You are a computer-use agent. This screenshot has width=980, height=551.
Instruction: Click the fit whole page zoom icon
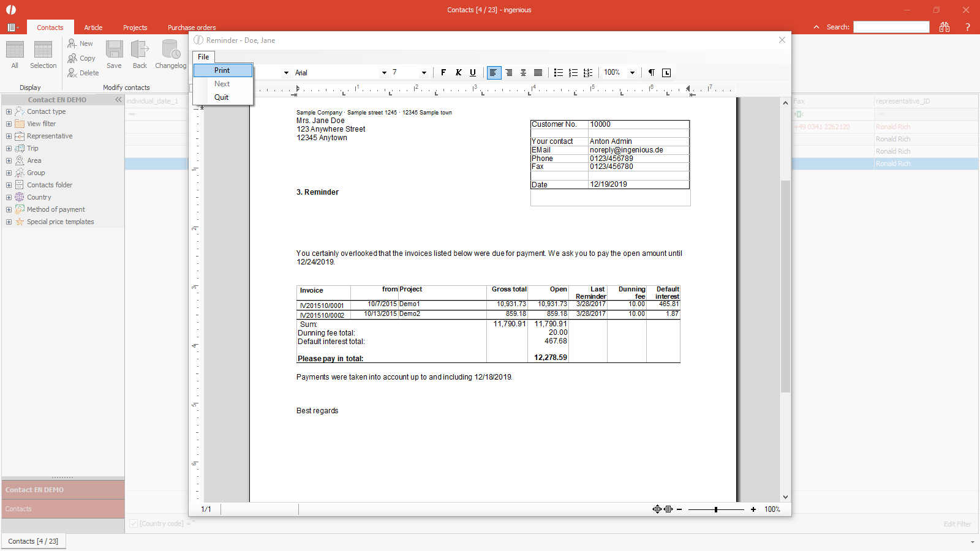(657, 509)
